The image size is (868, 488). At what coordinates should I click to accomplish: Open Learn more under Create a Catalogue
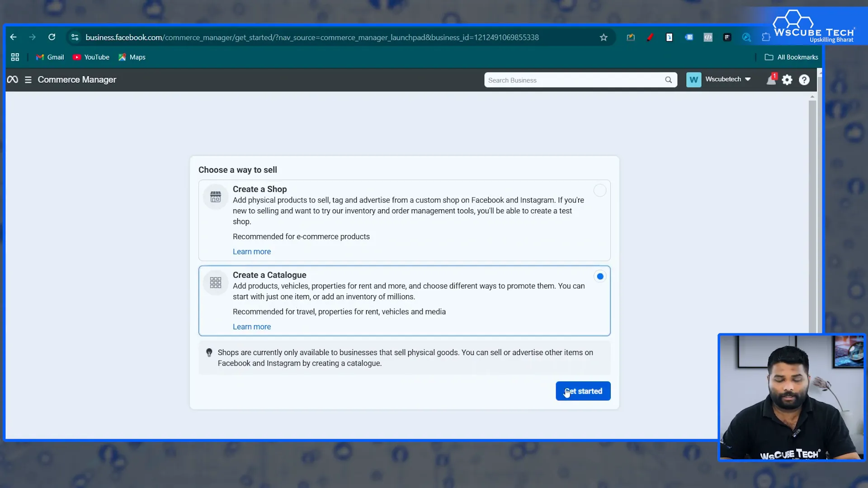tap(252, 327)
